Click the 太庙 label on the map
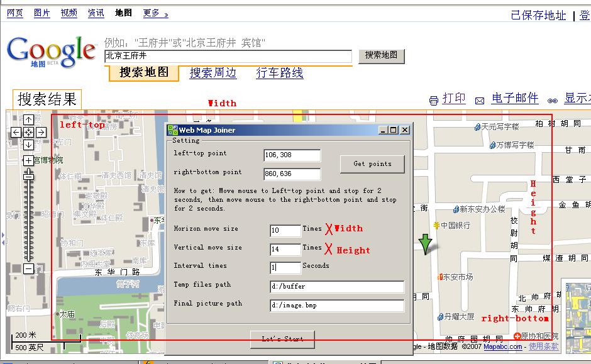This screenshot has height=364, width=591. (x=67, y=314)
